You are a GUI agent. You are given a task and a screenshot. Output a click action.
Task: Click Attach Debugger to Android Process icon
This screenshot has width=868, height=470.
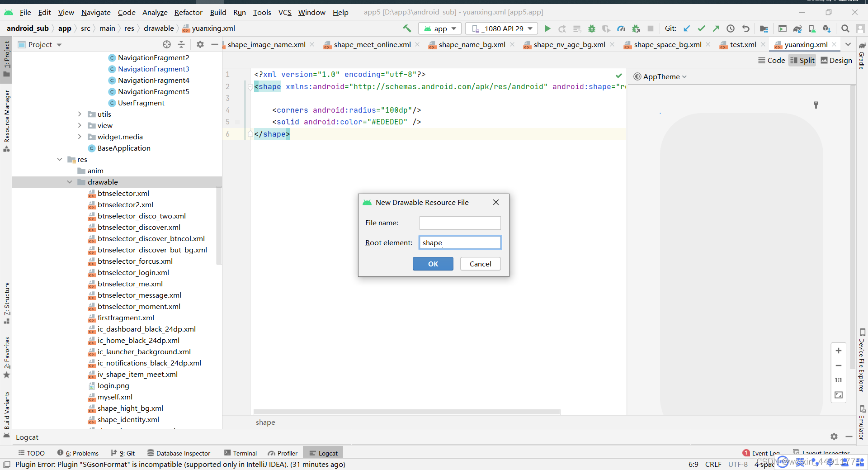coord(636,28)
